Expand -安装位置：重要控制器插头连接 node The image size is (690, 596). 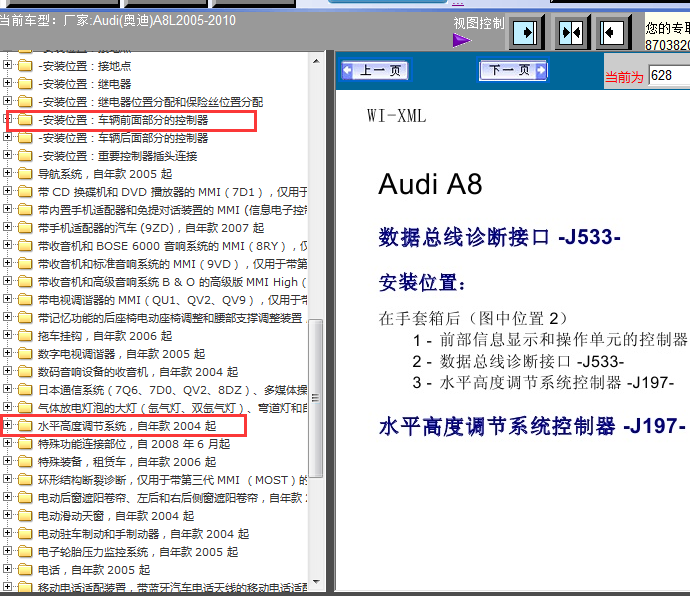pos(7,155)
